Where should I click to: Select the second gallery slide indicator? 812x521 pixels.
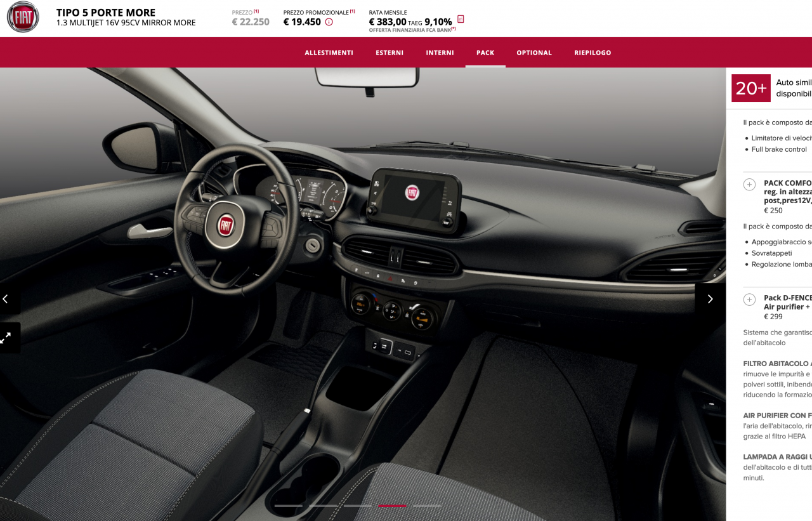(x=323, y=506)
